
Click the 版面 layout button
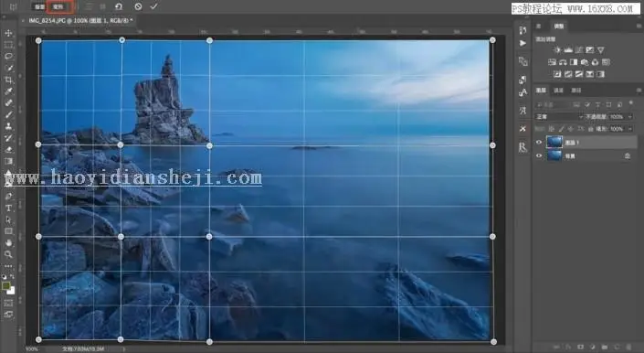(39, 6)
